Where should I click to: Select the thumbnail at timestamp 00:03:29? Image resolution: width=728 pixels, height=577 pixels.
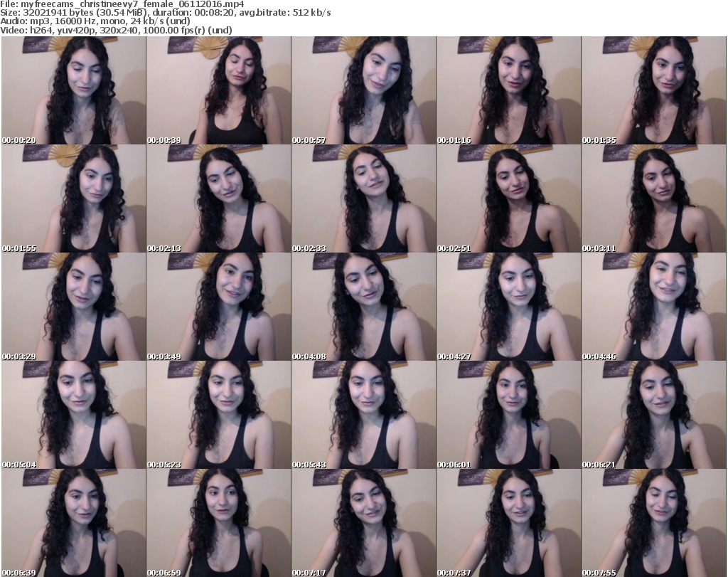(x=73, y=307)
